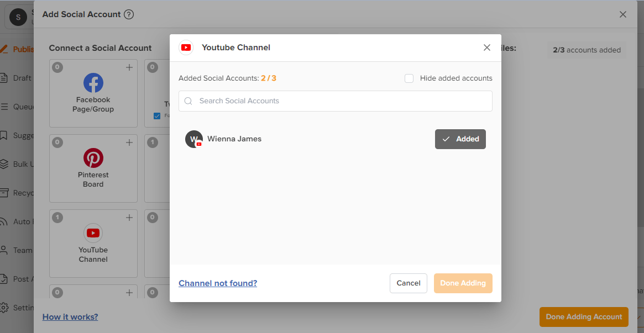Image resolution: width=644 pixels, height=333 pixels.
Task: Open the Settings gear sidebar icon
Action: click(x=4, y=308)
